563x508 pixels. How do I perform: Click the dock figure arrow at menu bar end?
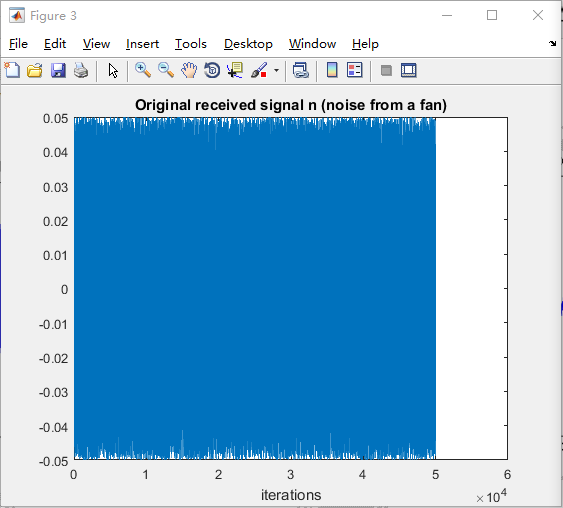tap(552, 43)
